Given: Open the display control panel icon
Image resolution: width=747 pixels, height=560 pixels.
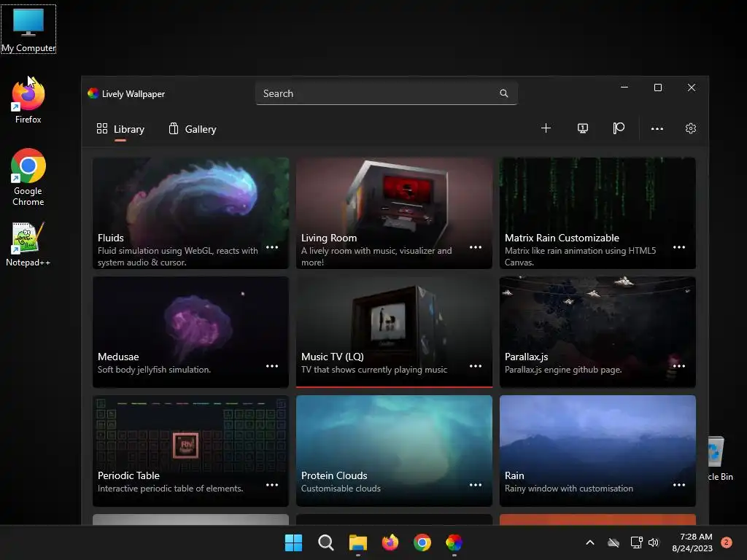Looking at the screenshot, I should point(582,128).
